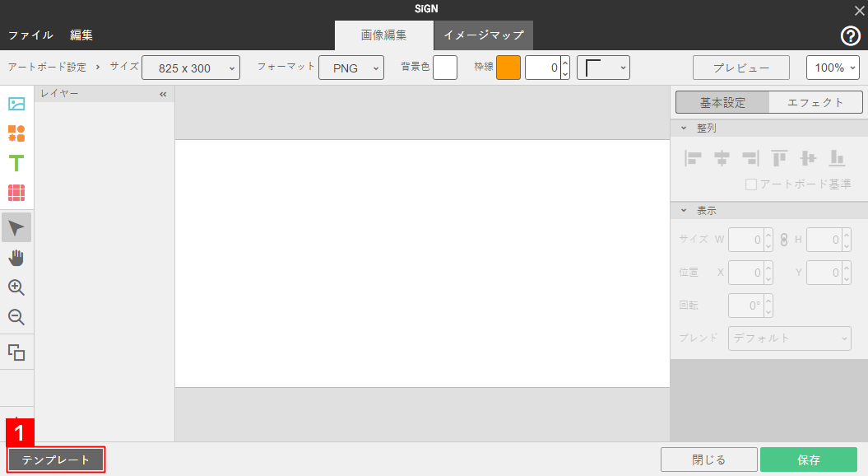Select the 基本設定 tab
This screenshot has height=476, width=868.
(722, 102)
